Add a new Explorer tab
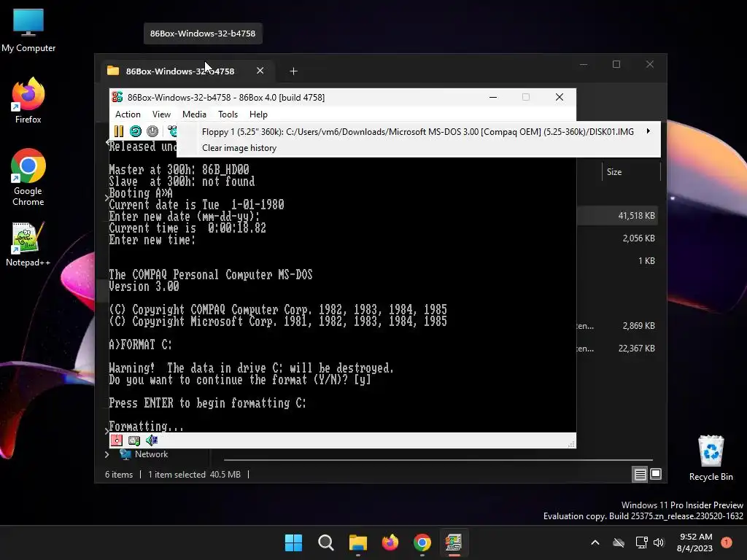 tap(293, 71)
